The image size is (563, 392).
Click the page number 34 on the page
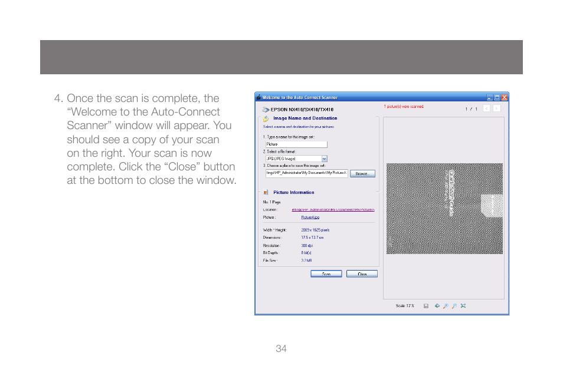281,348
